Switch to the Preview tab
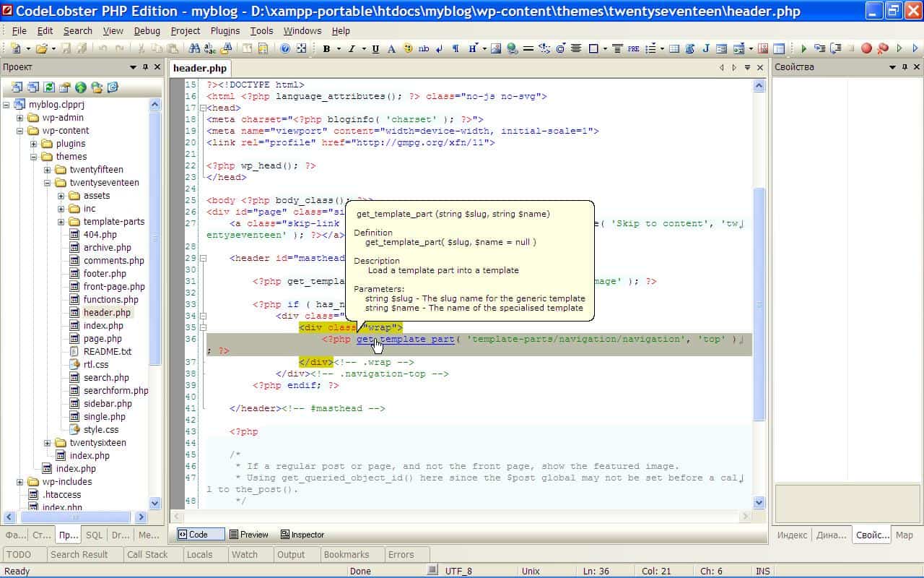Screen dimensions: 924x578 click(x=248, y=535)
